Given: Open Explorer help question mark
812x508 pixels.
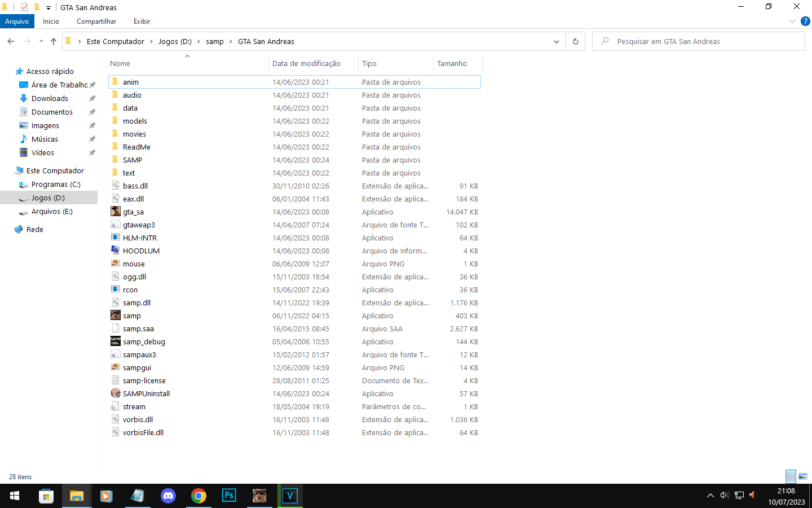Looking at the screenshot, I should point(805,21).
